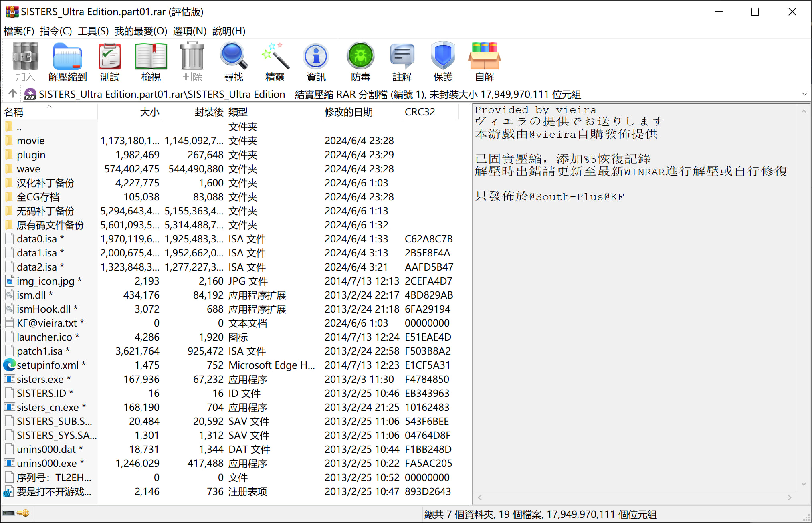This screenshot has height=523, width=812.
Task: Go up one folder level arrow
Action: (12, 94)
